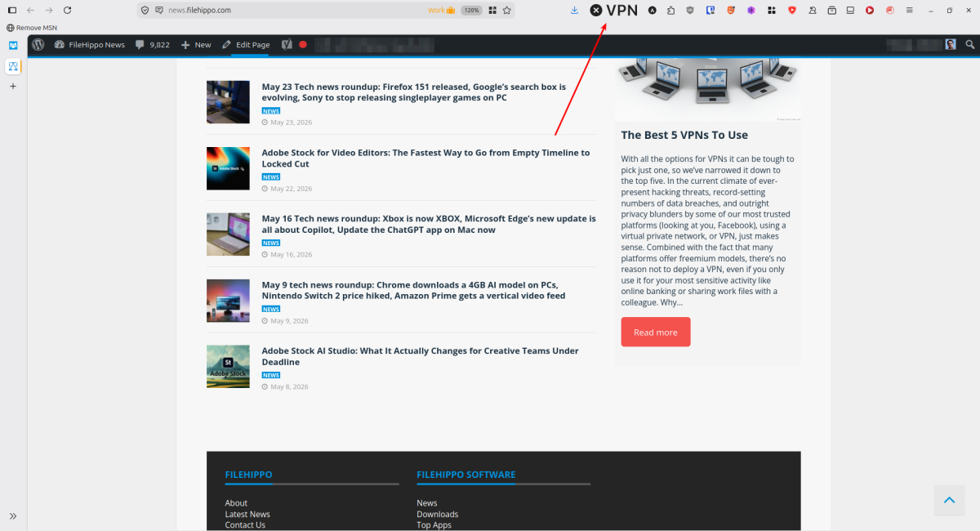Open the Downloads arrow icon
The width and height of the screenshot is (980, 531).
pyautogui.click(x=574, y=10)
